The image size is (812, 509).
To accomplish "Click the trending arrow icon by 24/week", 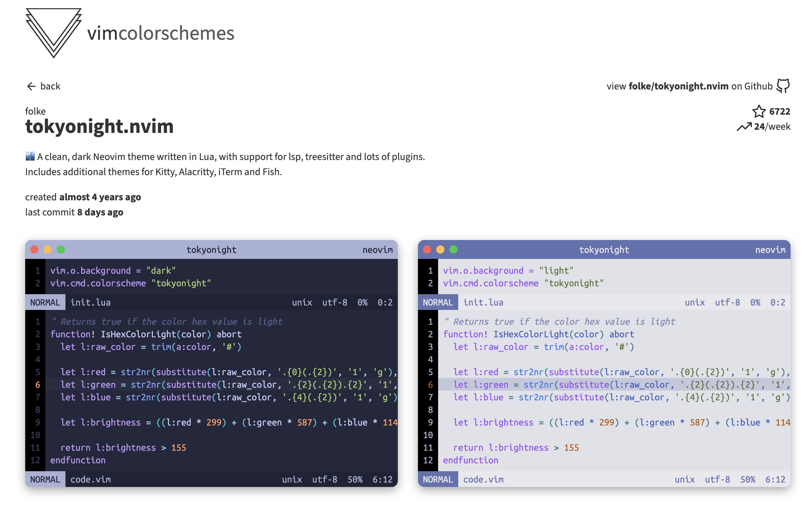I will tap(744, 127).
